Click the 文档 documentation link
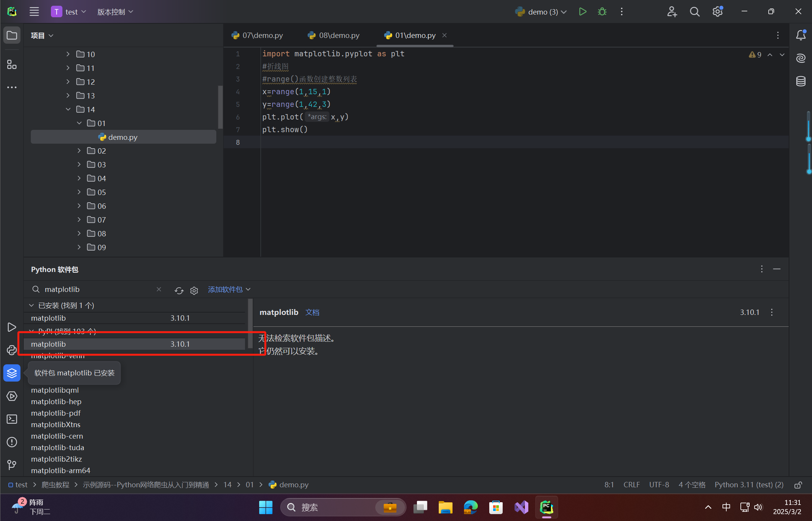 [x=312, y=313]
